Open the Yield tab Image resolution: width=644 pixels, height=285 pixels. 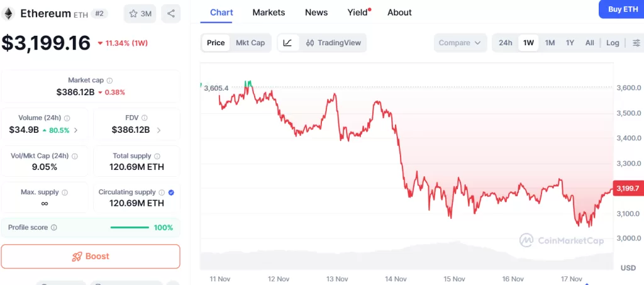pyautogui.click(x=357, y=13)
